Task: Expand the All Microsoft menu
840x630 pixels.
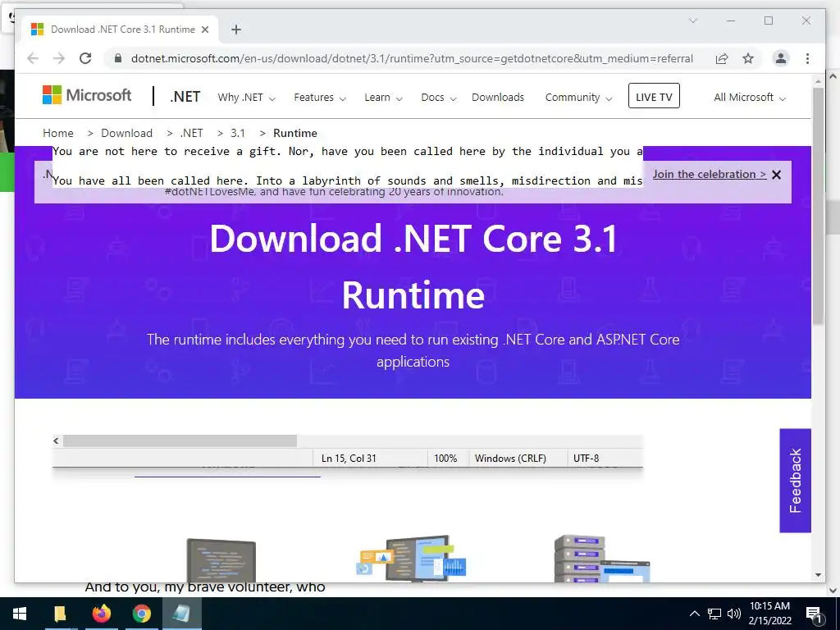Action: pos(750,98)
